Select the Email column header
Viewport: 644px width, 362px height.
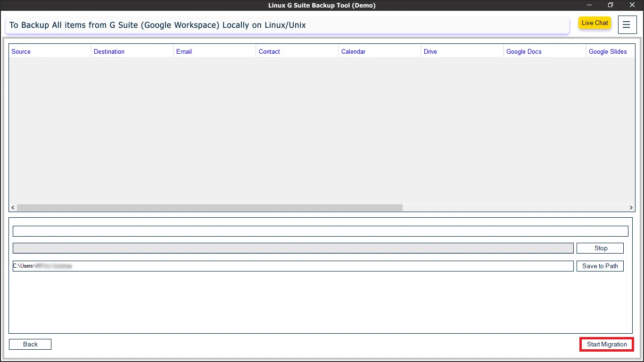point(215,51)
